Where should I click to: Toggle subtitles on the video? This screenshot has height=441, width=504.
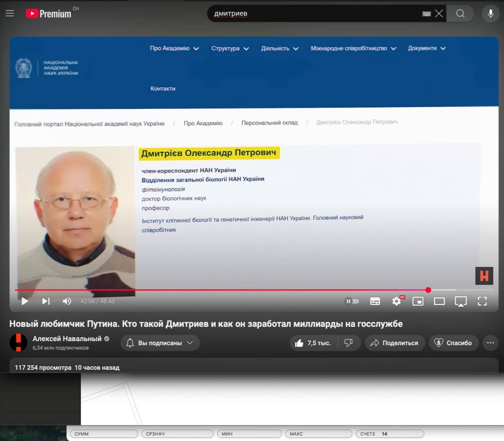tap(375, 301)
